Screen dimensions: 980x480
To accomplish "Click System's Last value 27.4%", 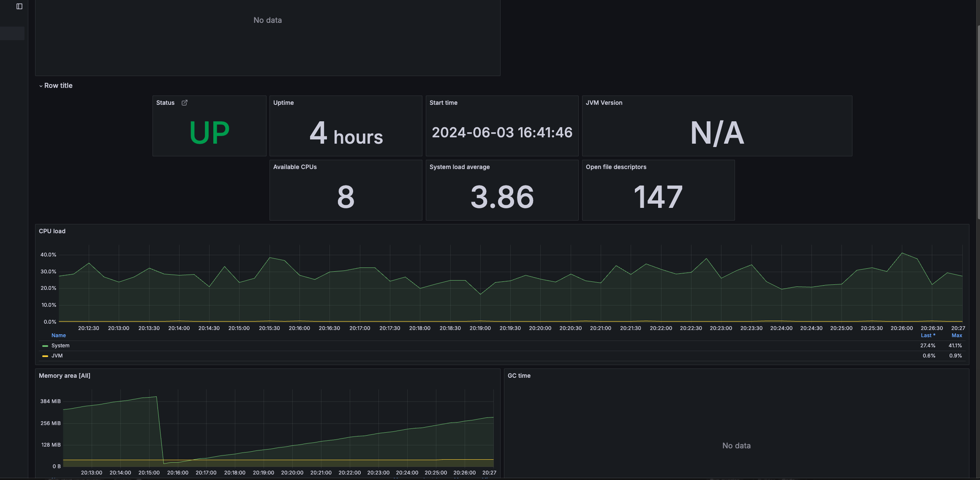I will tap(928, 346).
